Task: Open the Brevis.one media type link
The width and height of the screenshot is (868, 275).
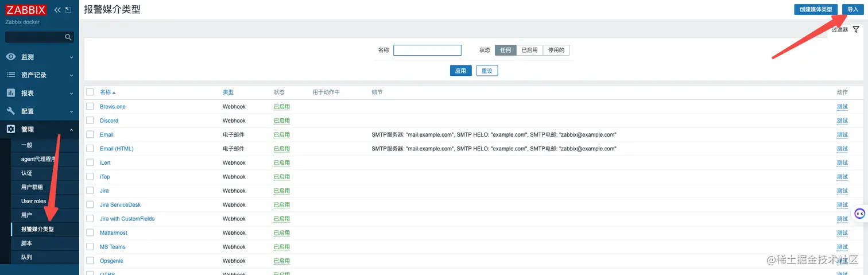Action: pyautogui.click(x=113, y=107)
